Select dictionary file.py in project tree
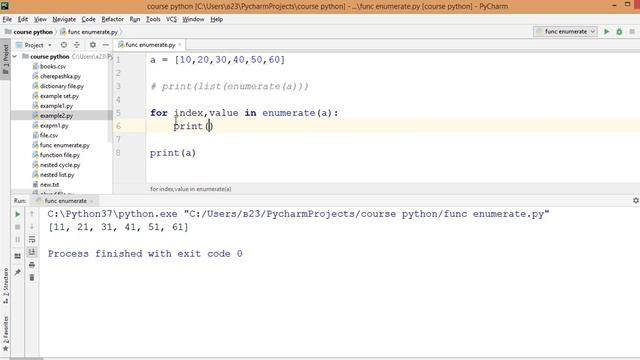Screen dimensions: 640x360 62,86
